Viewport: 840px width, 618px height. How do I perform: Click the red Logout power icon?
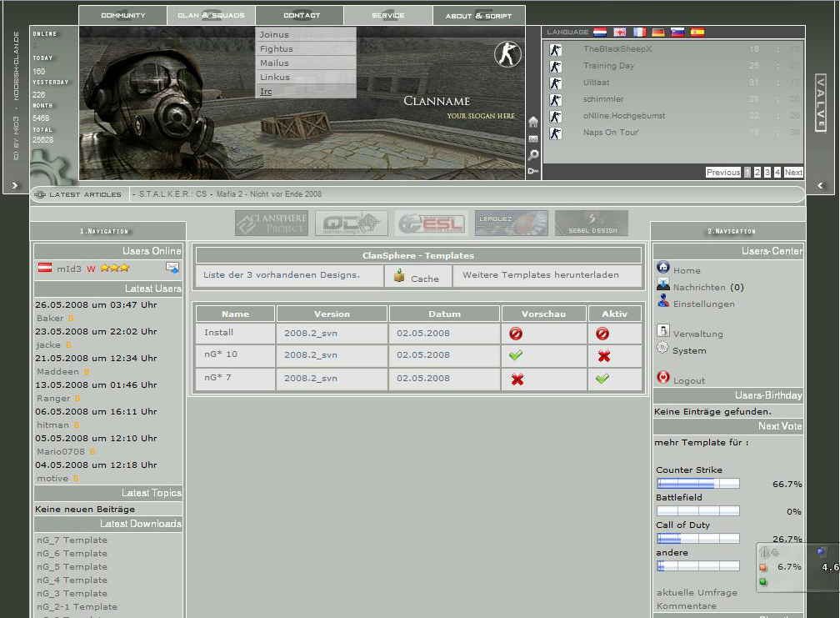tap(663, 377)
